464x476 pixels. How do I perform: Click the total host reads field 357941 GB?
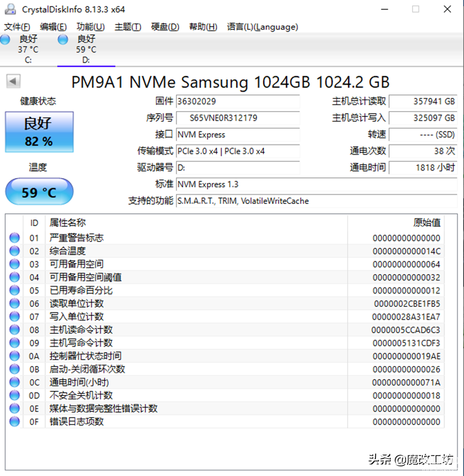tap(423, 101)
